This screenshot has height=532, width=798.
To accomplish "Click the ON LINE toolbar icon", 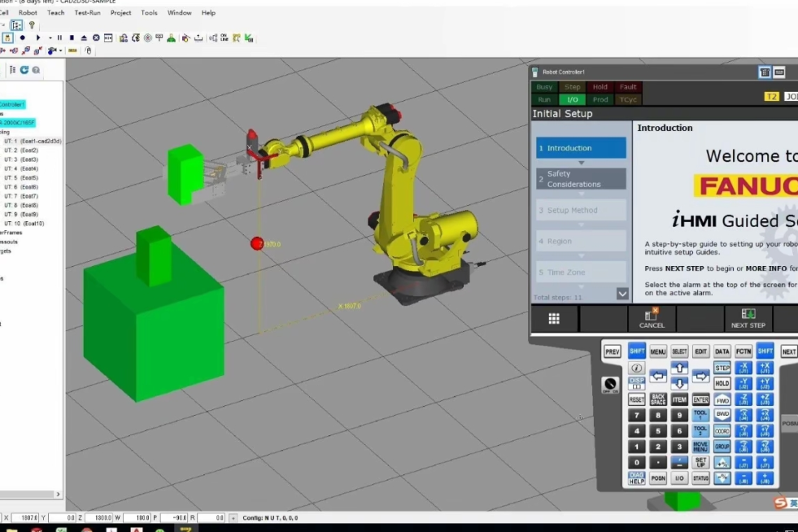I will [x=225, y=37].
